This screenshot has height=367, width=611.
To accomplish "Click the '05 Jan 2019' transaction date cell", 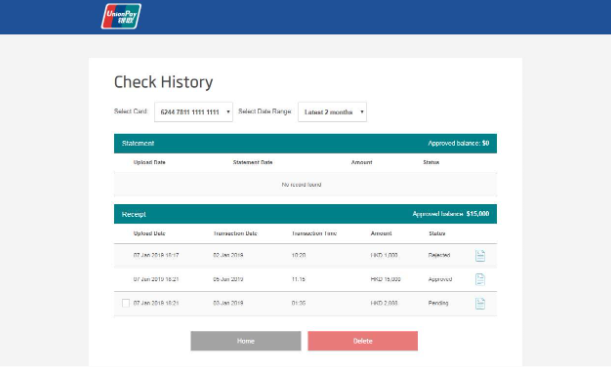I will (228, 279).
